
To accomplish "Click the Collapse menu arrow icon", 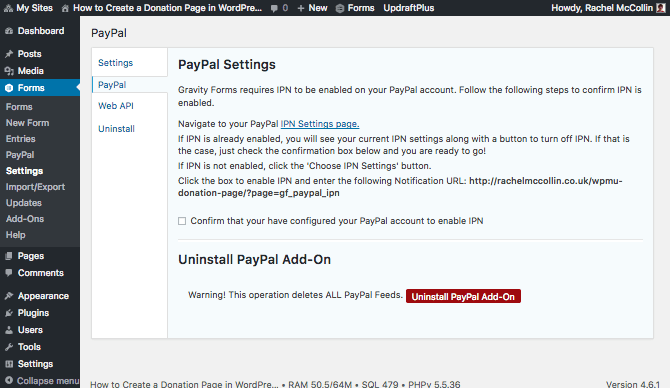I will (x=9, y=381).
